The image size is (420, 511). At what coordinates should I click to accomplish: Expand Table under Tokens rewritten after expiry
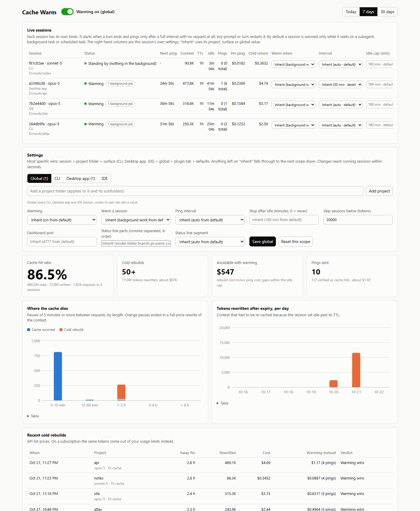pyautogui.click(x=223, y=403)
